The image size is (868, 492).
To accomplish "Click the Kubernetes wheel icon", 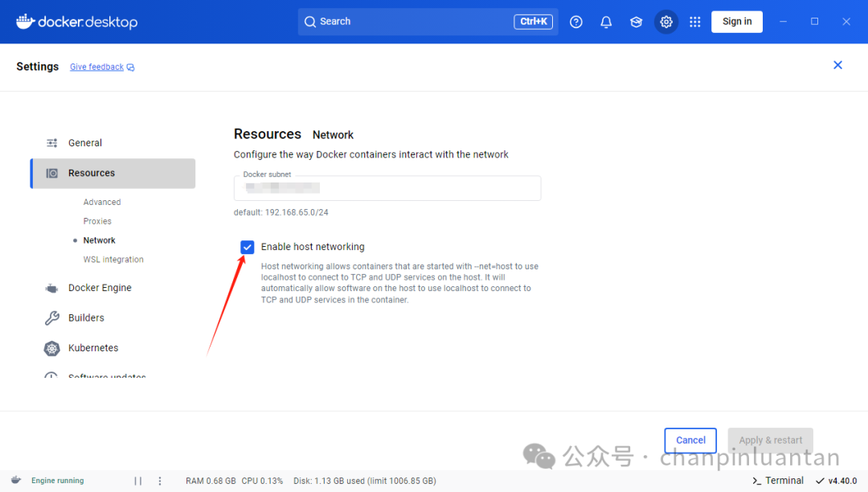I will [x=51, y=348].
